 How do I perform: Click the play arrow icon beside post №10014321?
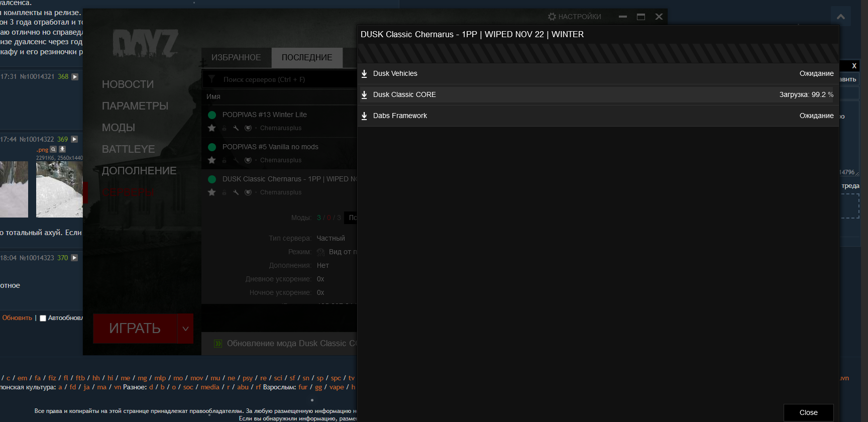click(75, 77)
